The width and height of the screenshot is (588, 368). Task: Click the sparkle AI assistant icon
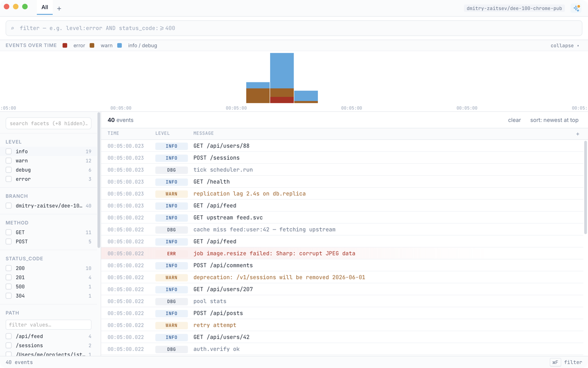click(x=577, y=8)
